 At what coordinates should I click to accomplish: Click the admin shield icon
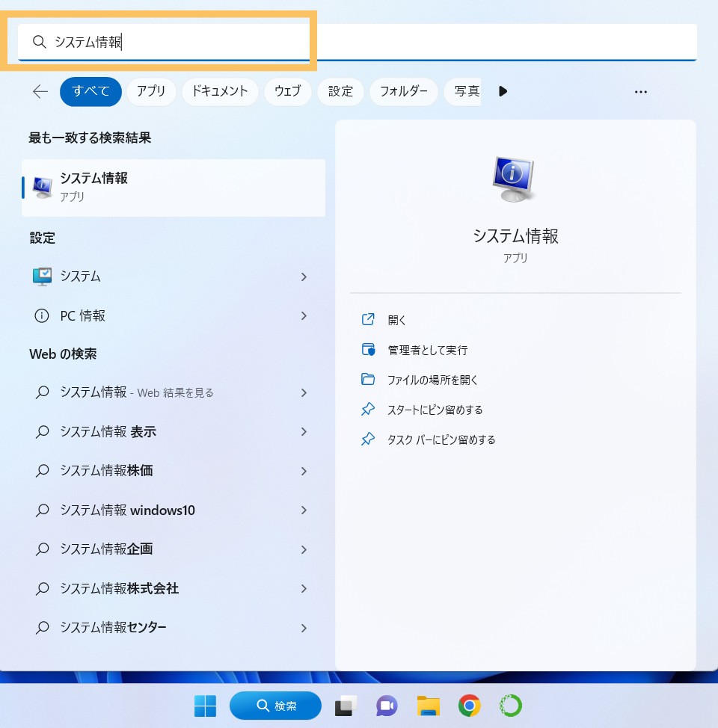[x=368, y=350]
